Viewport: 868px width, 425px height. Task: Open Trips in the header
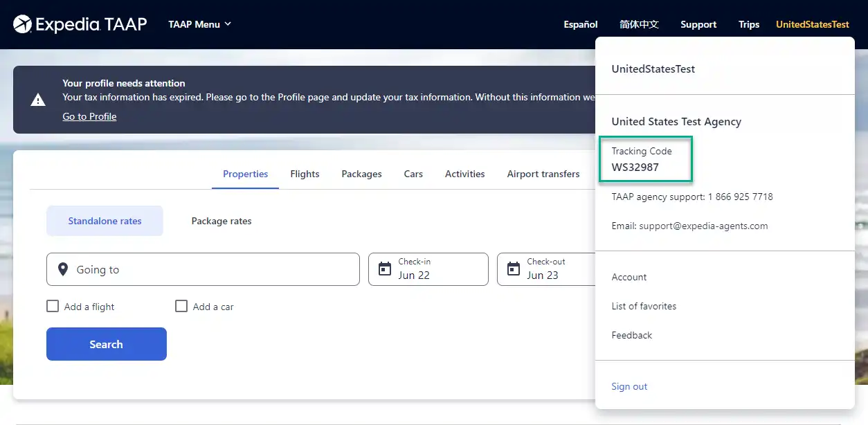749,24
